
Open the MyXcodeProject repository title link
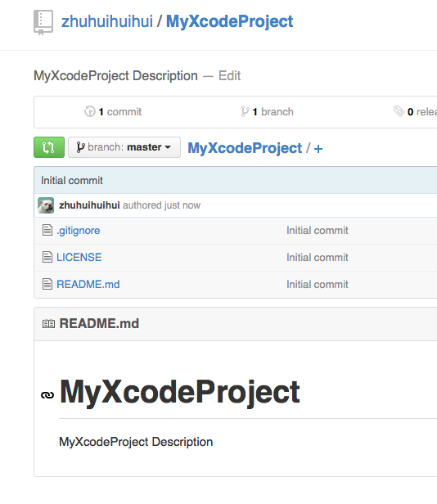click(x=229, y=21)
